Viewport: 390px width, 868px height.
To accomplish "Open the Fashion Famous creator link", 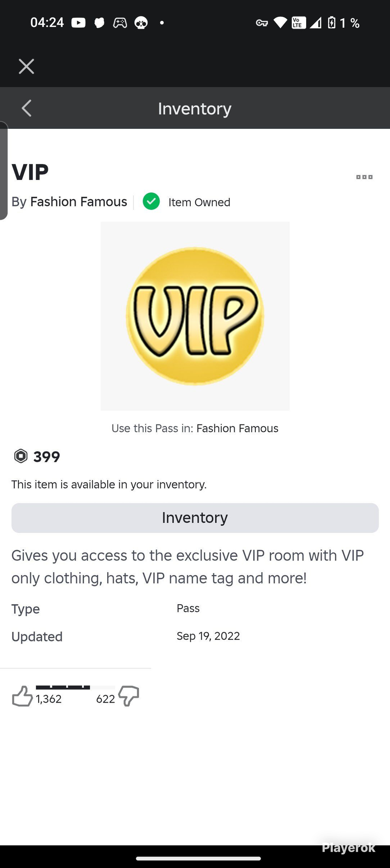I will pos(79,202).
